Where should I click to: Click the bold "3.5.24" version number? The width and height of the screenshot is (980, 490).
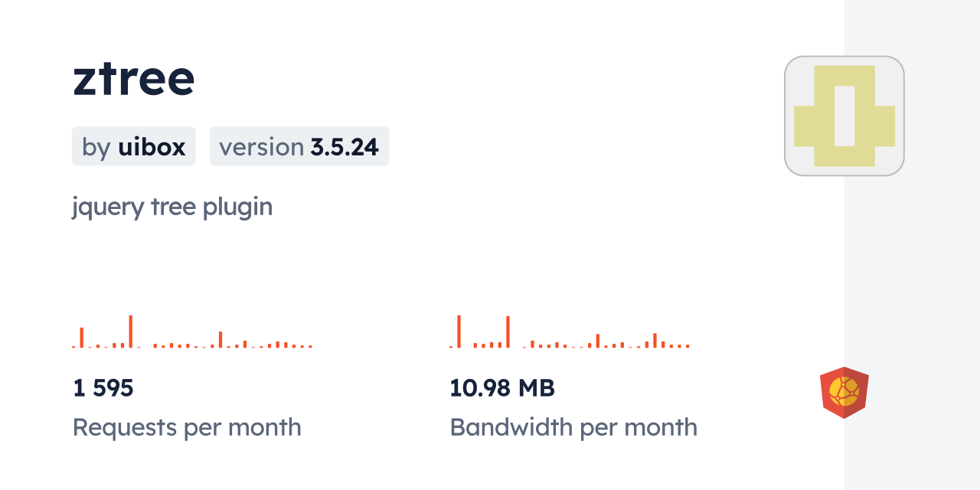coord(345,146)
